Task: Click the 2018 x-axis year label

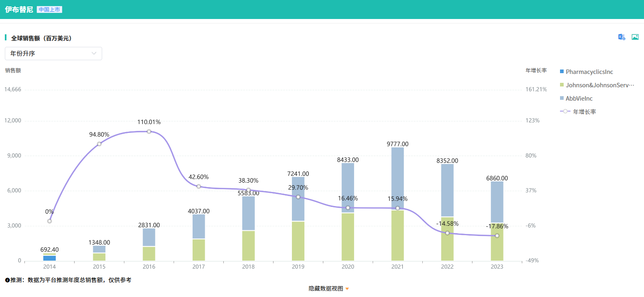Action: click(x=248, y=267)
